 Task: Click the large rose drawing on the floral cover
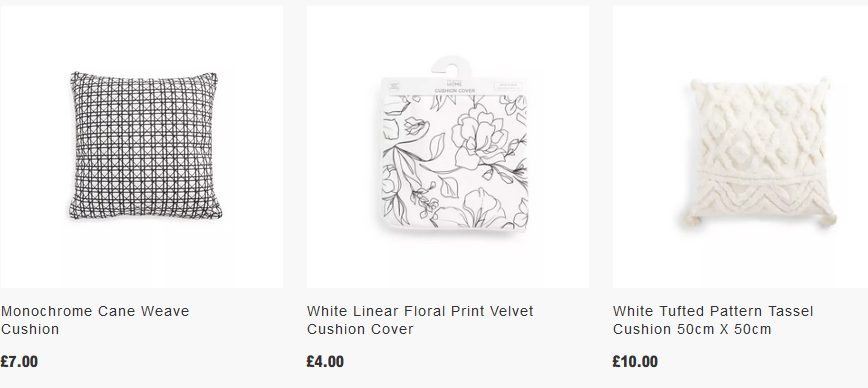click(x=479, y=136)
